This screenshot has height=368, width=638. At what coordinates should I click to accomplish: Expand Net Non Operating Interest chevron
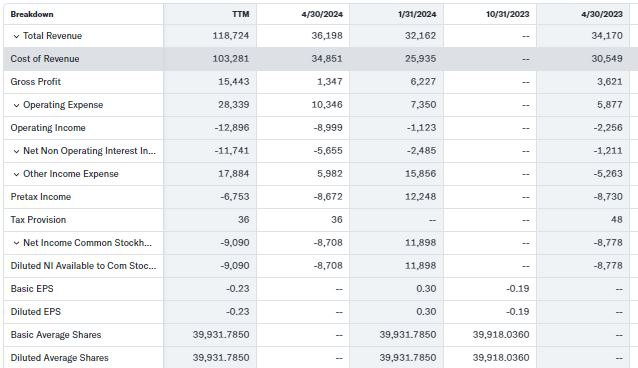pos(16,151)
